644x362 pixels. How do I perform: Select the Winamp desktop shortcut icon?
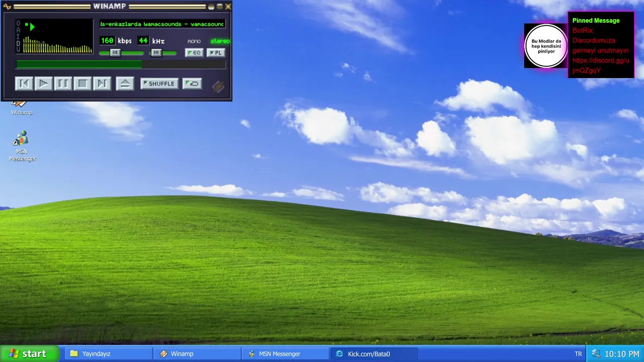[x=22, y=108]
